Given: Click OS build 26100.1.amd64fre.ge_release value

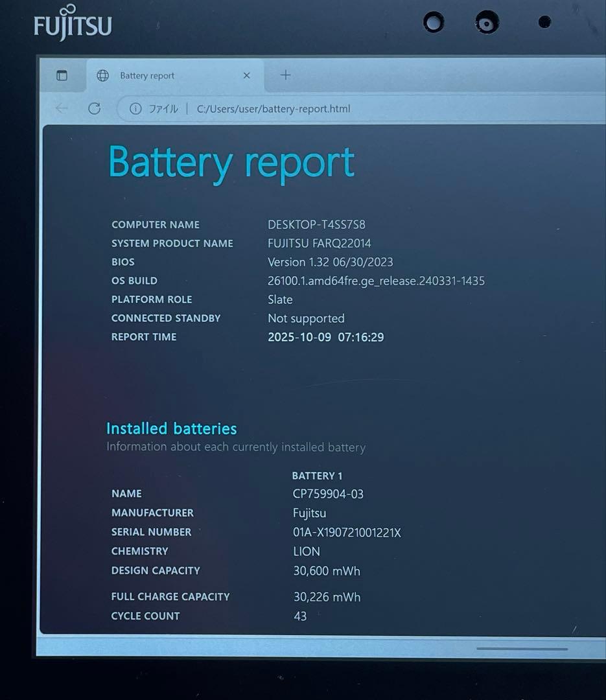Looking at the screenshot, I should pyautogui.click(x=376, y=281).
